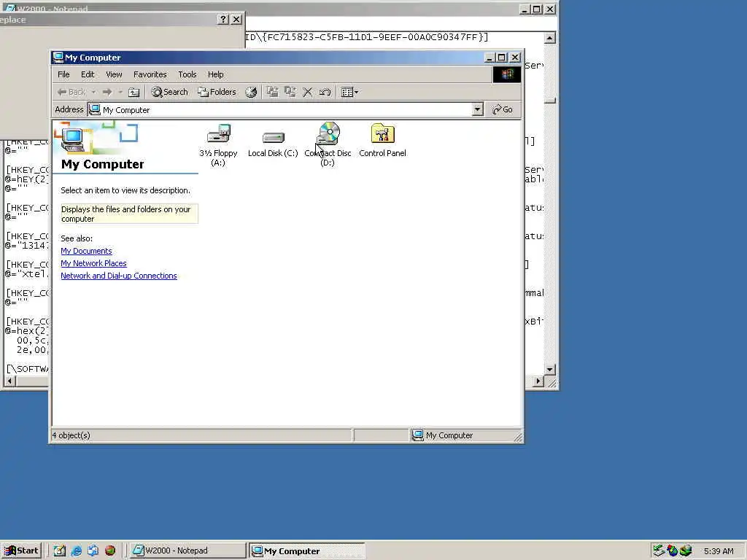
Task: Click the first system tray icon
Action: [x=659, y=551]
